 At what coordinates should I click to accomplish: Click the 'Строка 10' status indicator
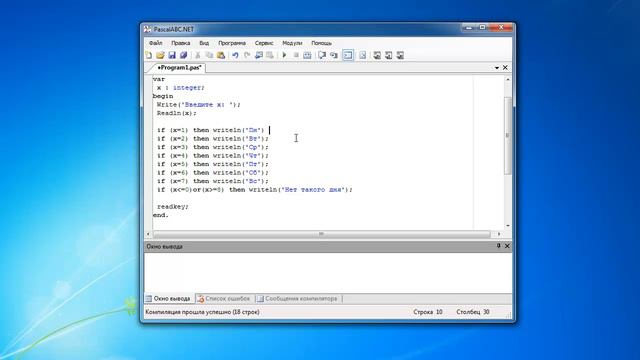(428, 312)
